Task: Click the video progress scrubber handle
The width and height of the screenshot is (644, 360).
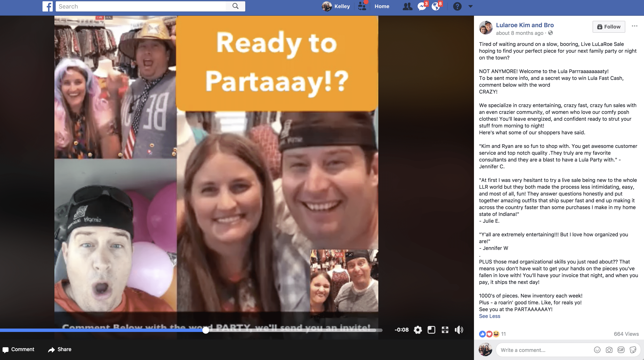Action: tap(206, 330)
